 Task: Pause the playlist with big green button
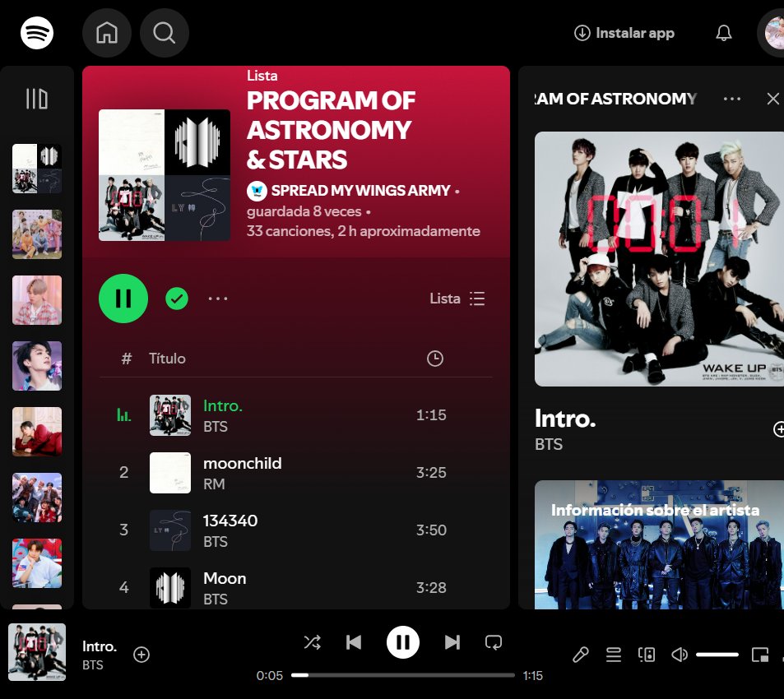(123, 299)
